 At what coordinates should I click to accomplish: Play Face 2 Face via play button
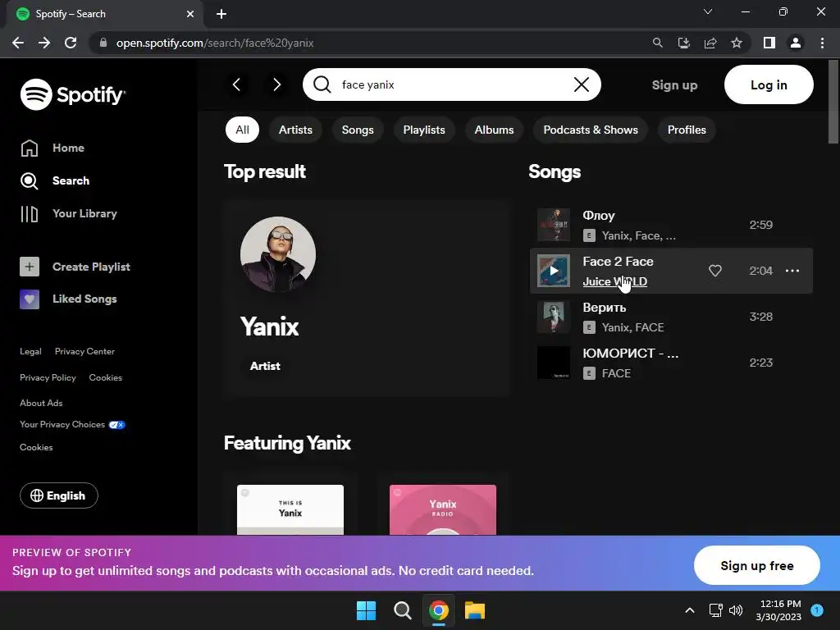pos(554,271)
